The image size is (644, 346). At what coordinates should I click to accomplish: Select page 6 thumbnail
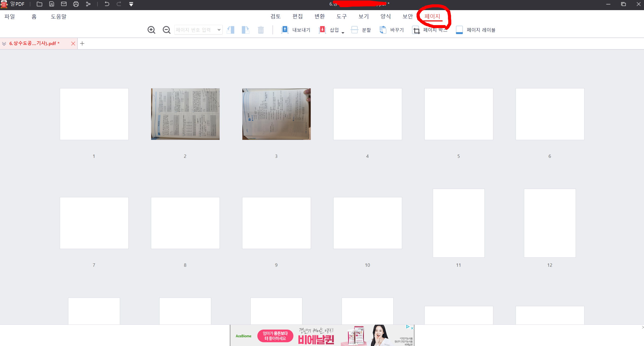[550, 114]
